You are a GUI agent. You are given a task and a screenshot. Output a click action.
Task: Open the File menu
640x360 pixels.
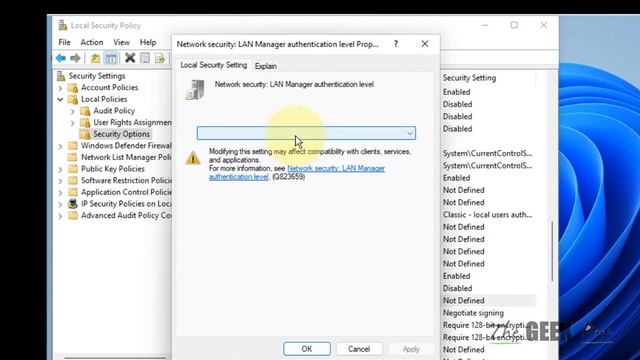click(64, 42)
